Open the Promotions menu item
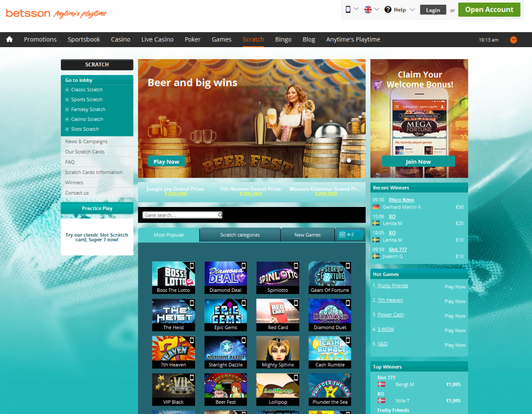The width and height of the screenshot is (532, 414). pyautogui.click(x=40, y=39)
